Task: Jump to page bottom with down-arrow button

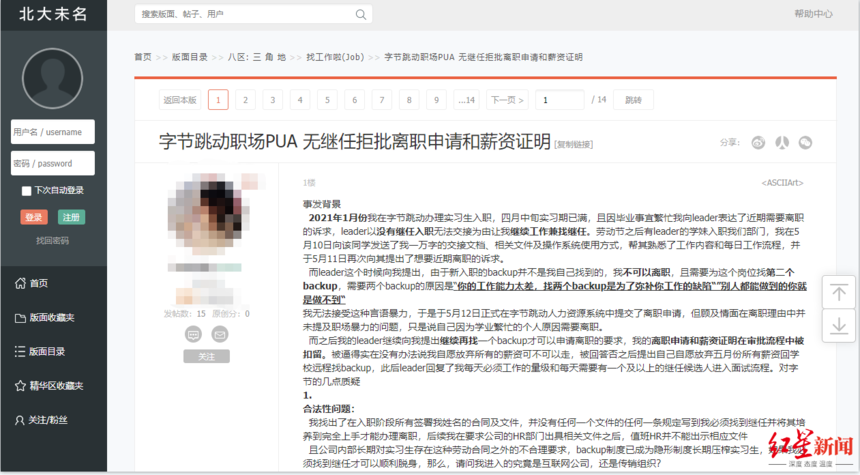Action: point(838,326)
